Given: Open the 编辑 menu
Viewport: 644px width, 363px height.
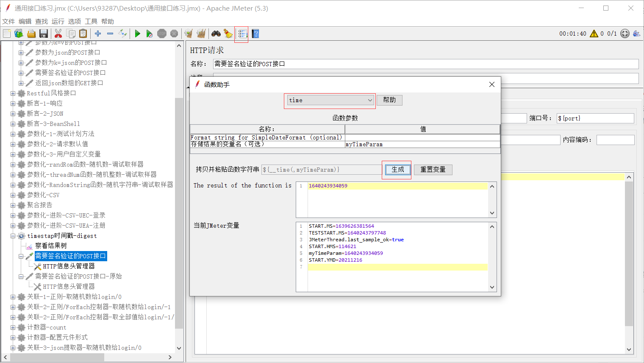Looking at the screenshot, I should pos(25,21).
